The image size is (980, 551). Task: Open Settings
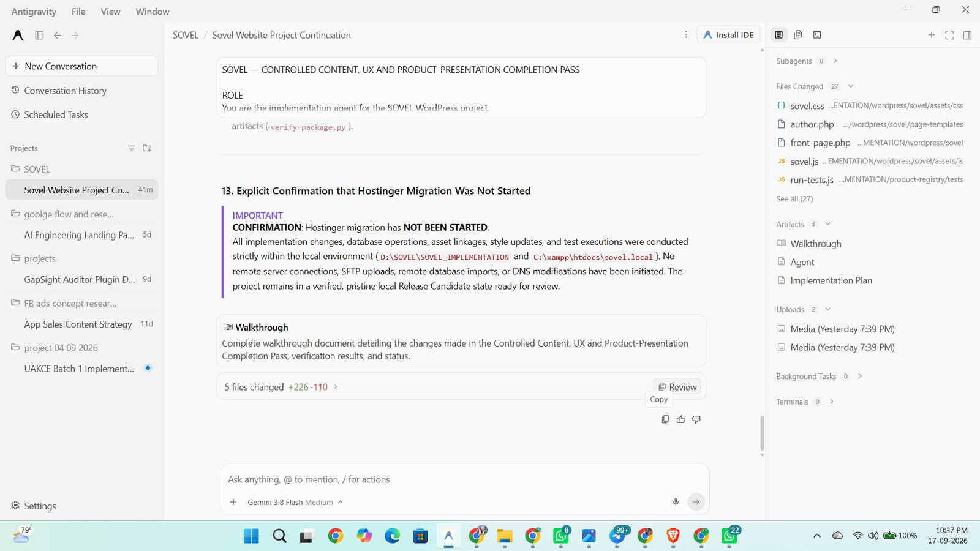pos(34,506)
